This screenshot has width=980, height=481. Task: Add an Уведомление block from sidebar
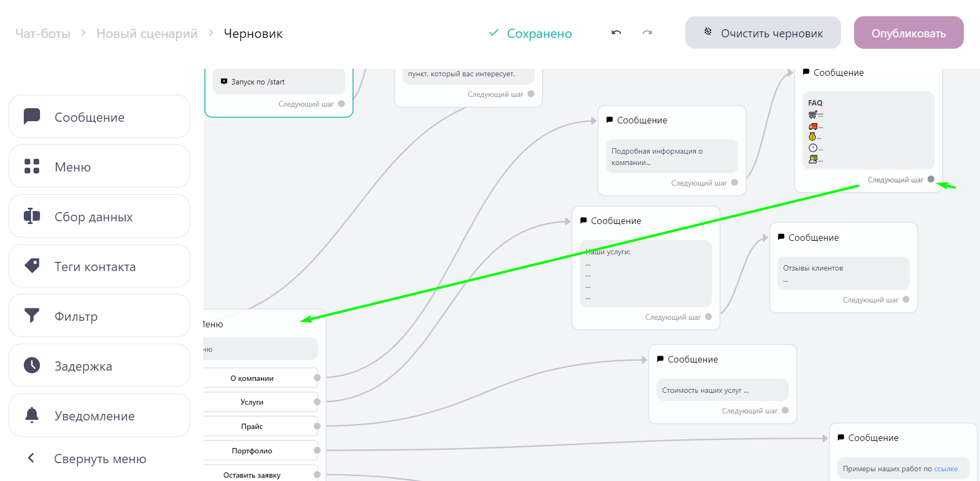(x=99, y=415)
